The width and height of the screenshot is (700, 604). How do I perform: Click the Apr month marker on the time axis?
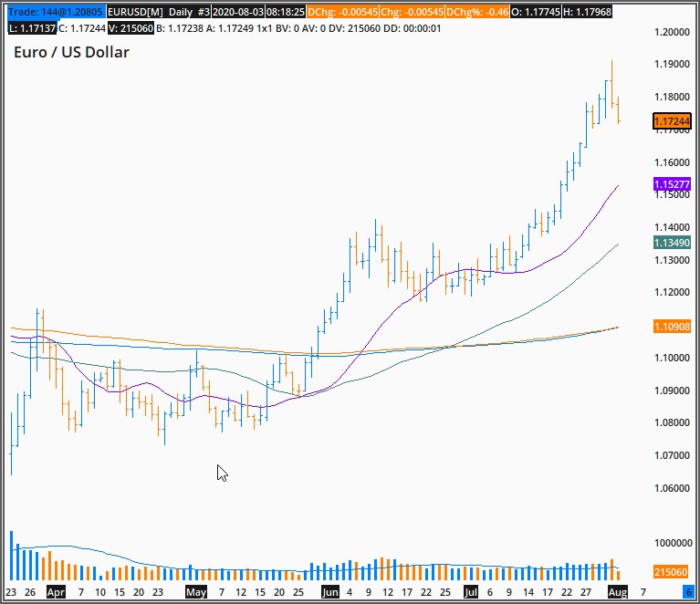(56, 592)
